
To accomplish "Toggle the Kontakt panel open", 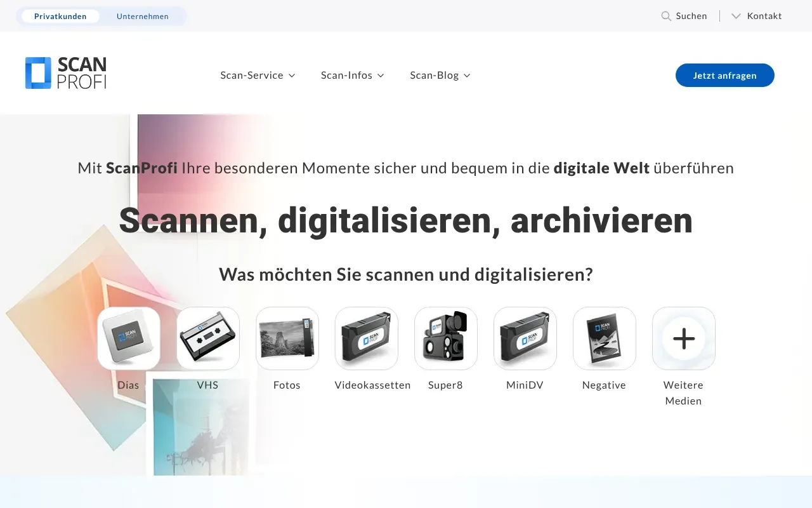I will pos(736,16).
